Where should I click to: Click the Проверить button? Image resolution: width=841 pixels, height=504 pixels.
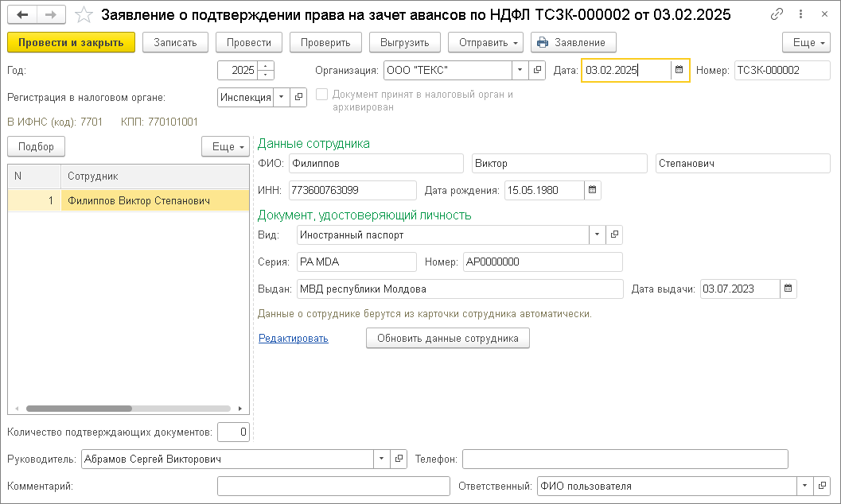click(x=325, y=42)
